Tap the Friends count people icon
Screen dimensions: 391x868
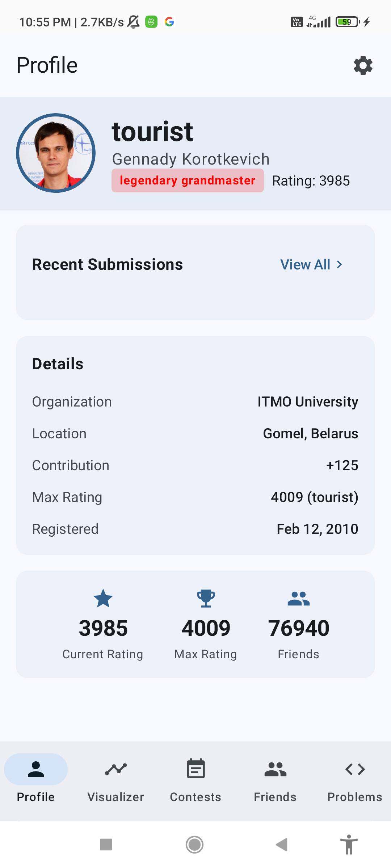[299, 598]
